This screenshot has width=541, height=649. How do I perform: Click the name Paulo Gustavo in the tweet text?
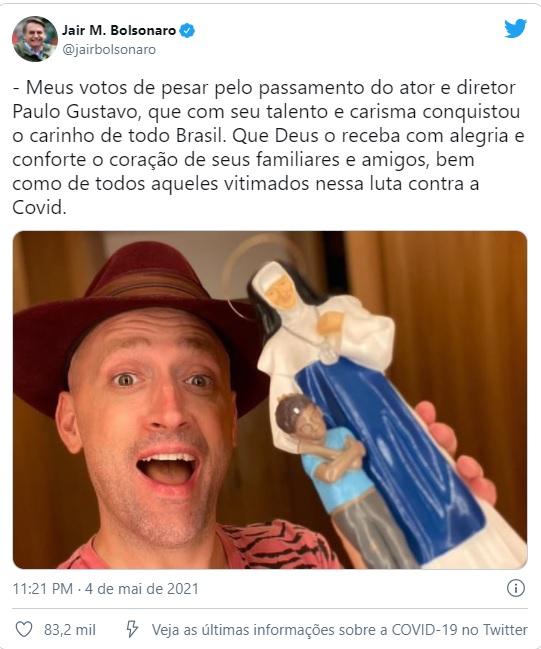pyautogui.click(x=77, y=112)
